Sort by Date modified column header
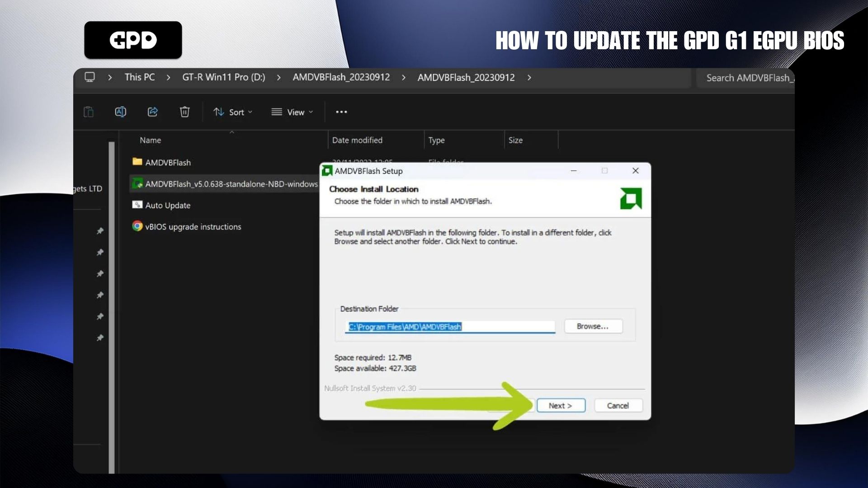Viewport: 868px width, 488px height. 357,140
